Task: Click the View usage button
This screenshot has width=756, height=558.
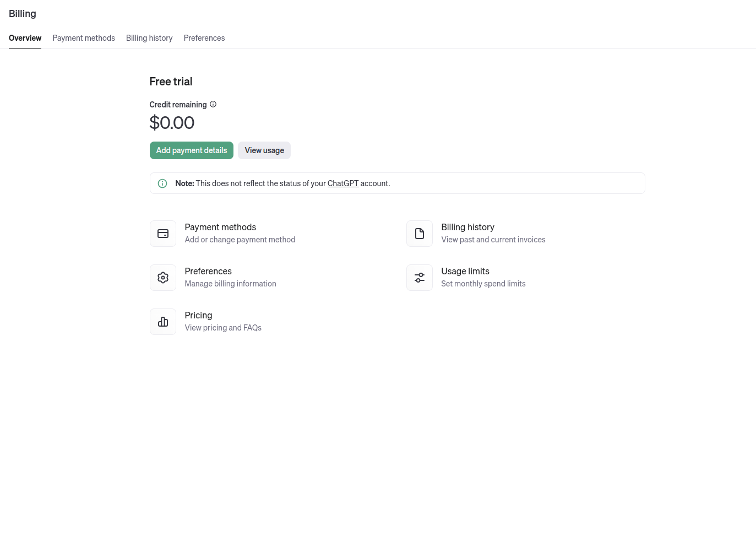Action: tap(264, 150)
